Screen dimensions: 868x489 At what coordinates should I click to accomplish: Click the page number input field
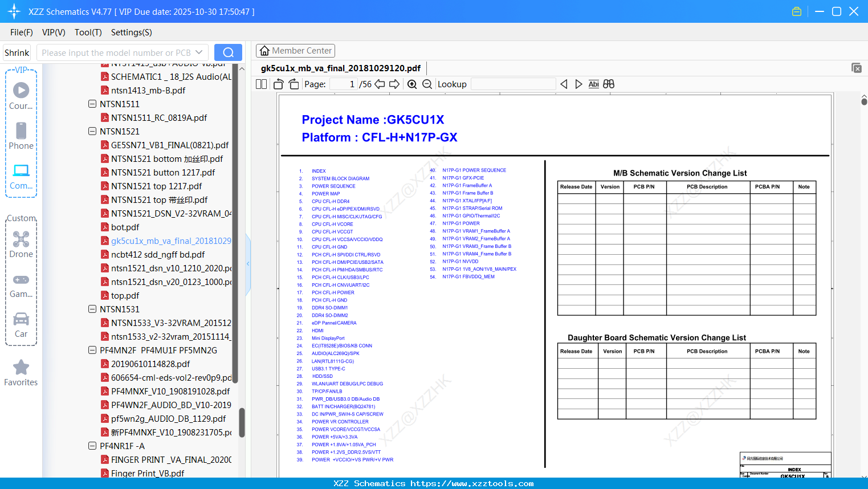[x=344, y=84]
